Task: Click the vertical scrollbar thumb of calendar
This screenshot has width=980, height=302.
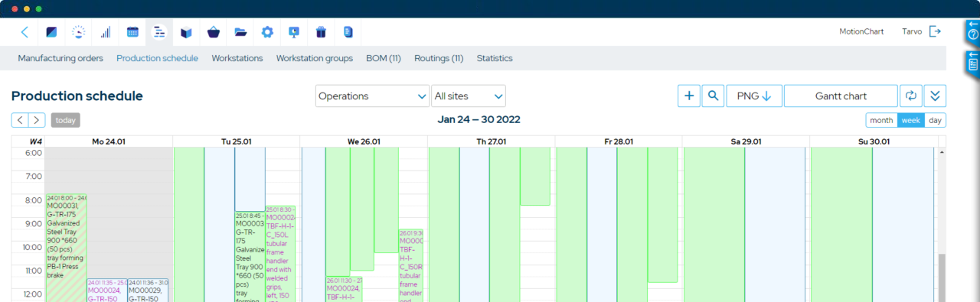Action: [941, 278]
